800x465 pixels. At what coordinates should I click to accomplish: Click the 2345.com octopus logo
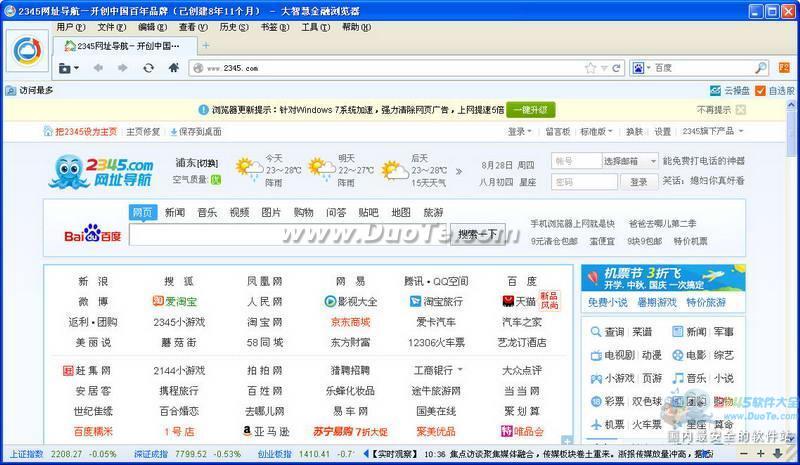click(x=102, y=172)
